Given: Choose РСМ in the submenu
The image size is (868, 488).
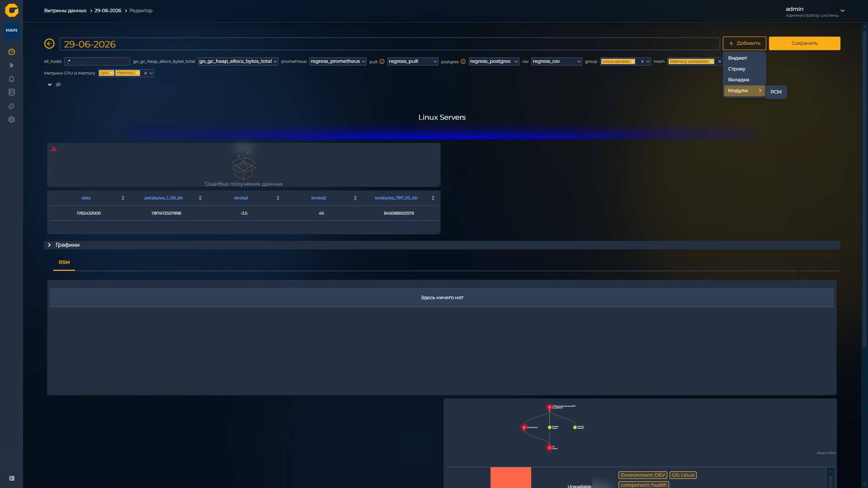Looking at the screenshot, I should click(x=776, y=92).
